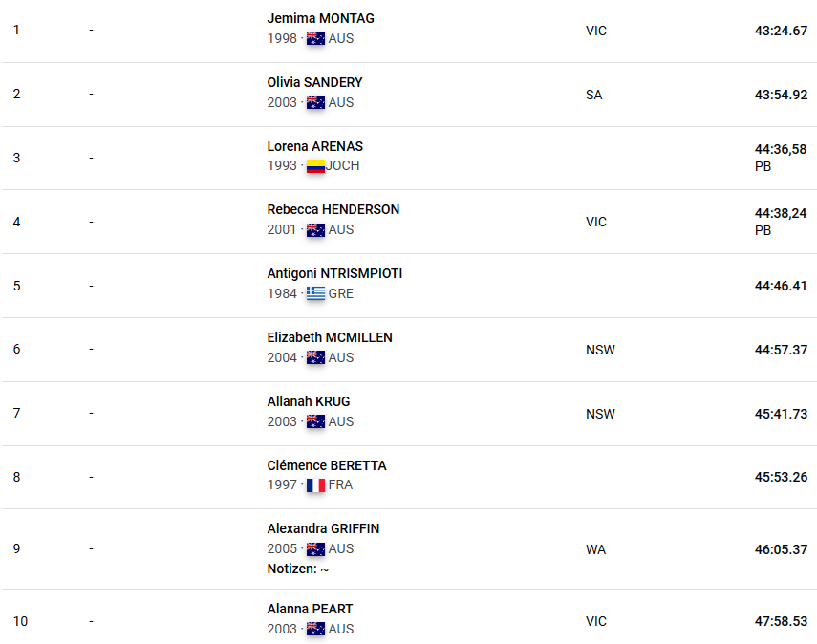Click the 47:58.53 result for Alanna PEART
Viewport: 817px width, 644px height.
781,622
